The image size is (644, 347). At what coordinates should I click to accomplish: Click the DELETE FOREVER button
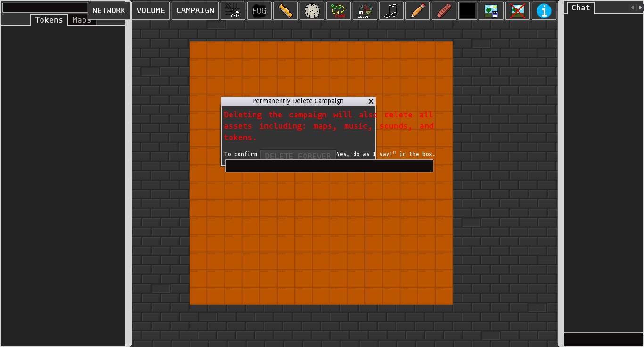tap(298, 155)
